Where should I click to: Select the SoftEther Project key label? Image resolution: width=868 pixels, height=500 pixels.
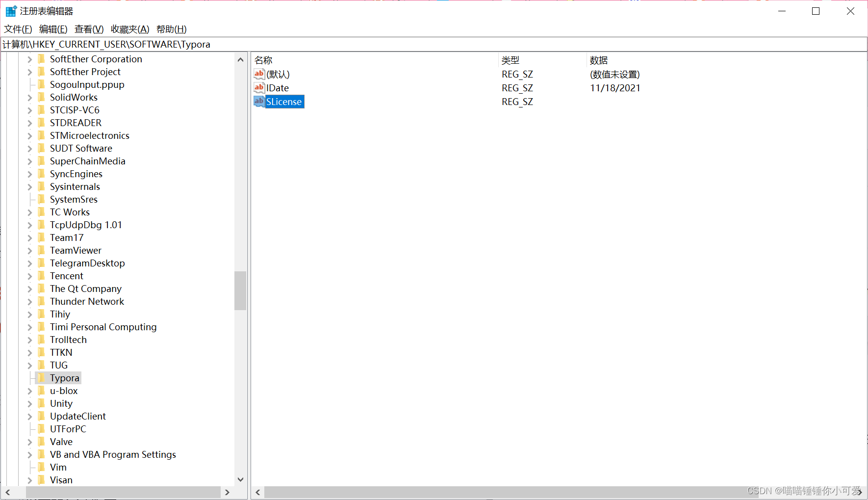[x=85, y=72]
